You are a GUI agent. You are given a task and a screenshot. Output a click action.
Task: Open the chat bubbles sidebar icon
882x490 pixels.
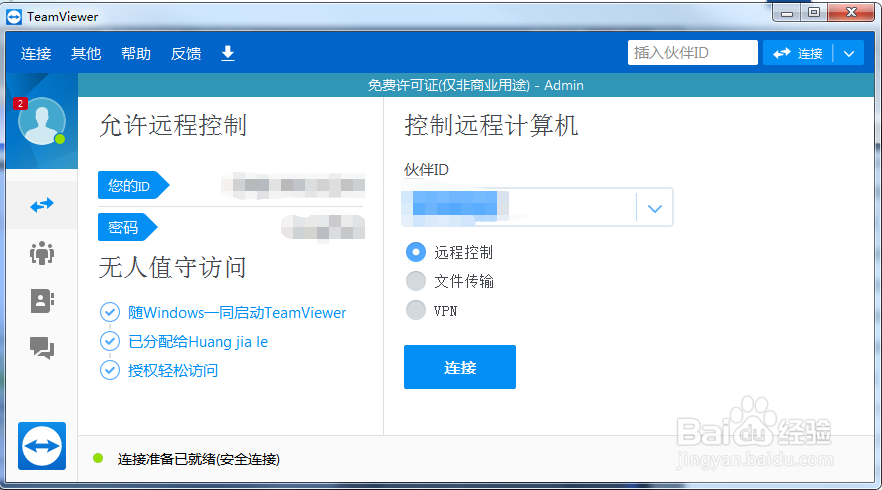coord(42,348)
